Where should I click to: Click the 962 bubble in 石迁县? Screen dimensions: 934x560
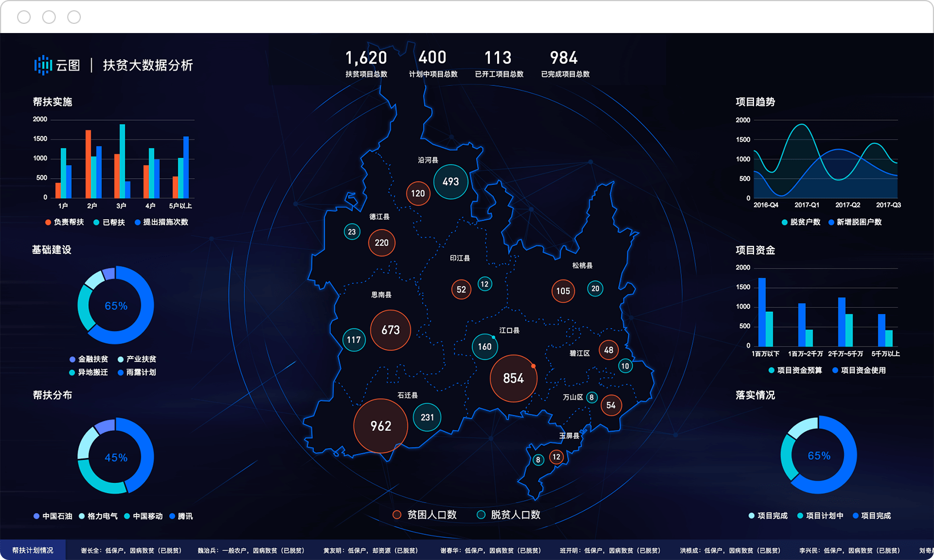click(x=380, y=426)
